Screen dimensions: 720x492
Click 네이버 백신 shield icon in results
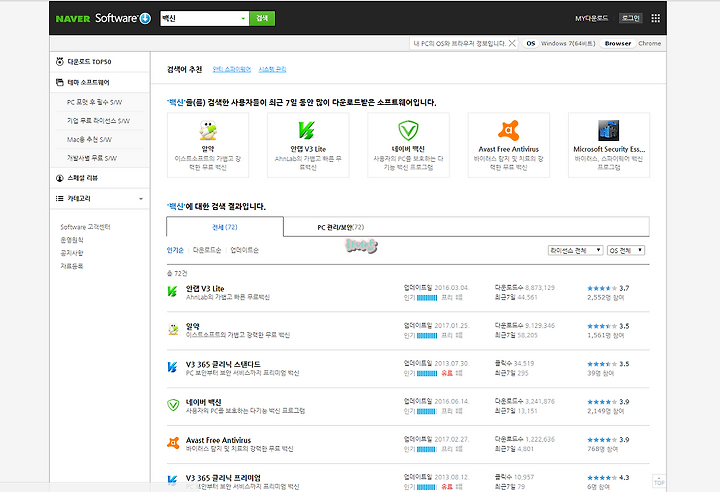pos(173,405)
